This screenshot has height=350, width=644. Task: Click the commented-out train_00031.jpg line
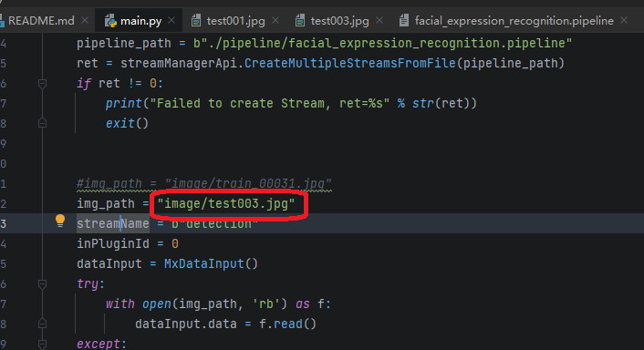pyautogui.click(x=203, y=183)
